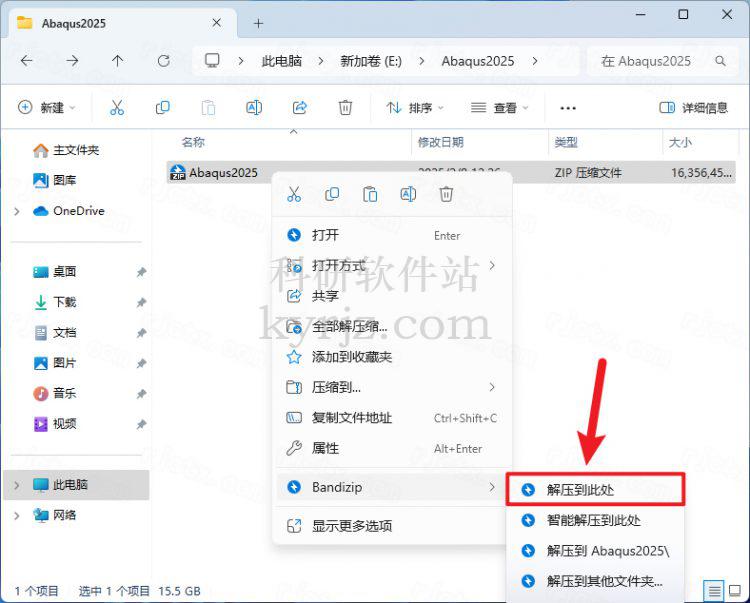The image size is (750, 603).
Task: Go forward with the right arrow
Action: coord(72,61)
